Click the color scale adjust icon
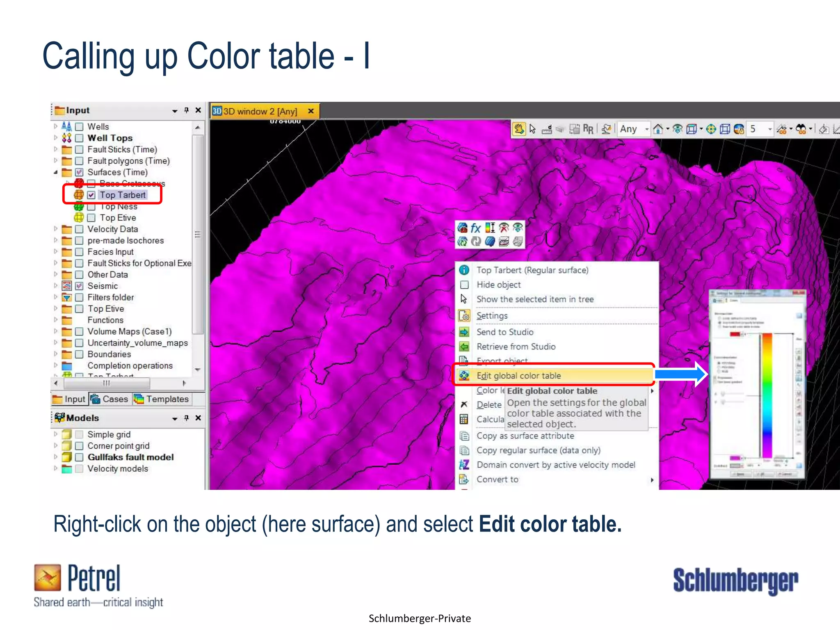The width and height of the screenshot is (840, 630). (490, 228)
